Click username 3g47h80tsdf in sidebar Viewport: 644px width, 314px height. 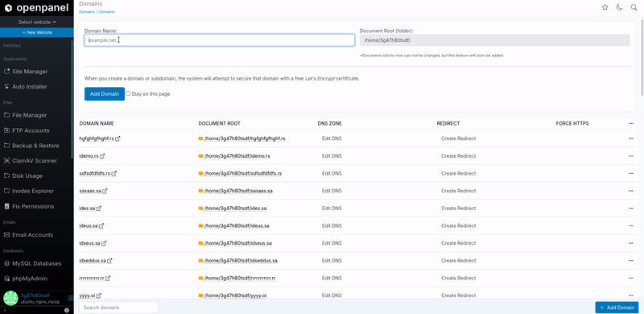(x=35, y=295)
